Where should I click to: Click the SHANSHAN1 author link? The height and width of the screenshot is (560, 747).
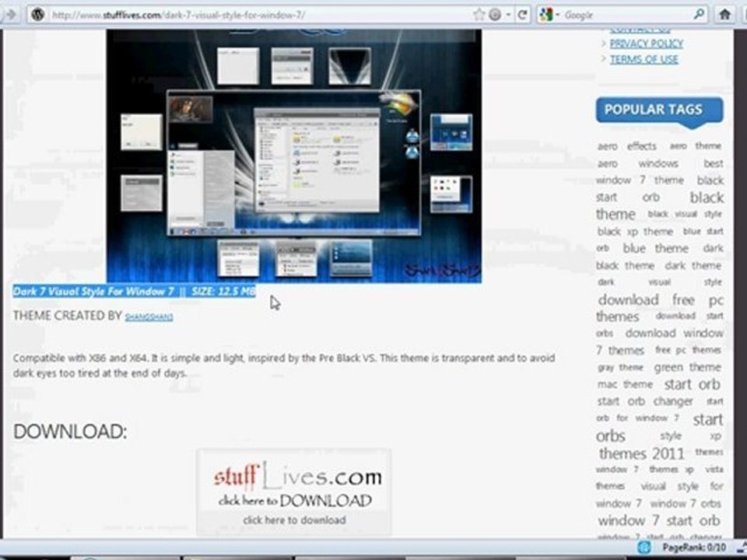pos(149,317)
